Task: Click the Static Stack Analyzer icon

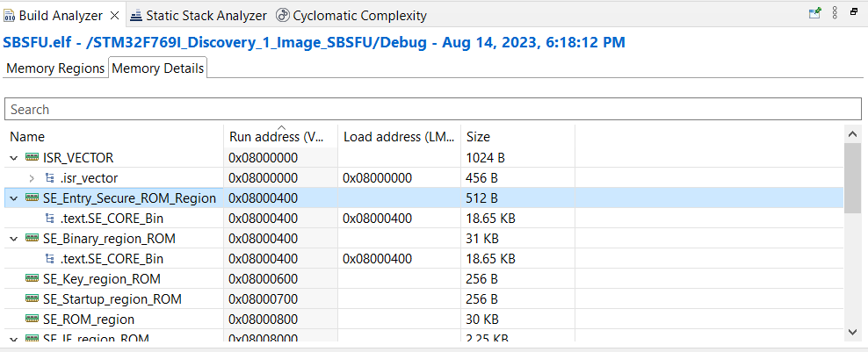Action: tap(137, 15)
